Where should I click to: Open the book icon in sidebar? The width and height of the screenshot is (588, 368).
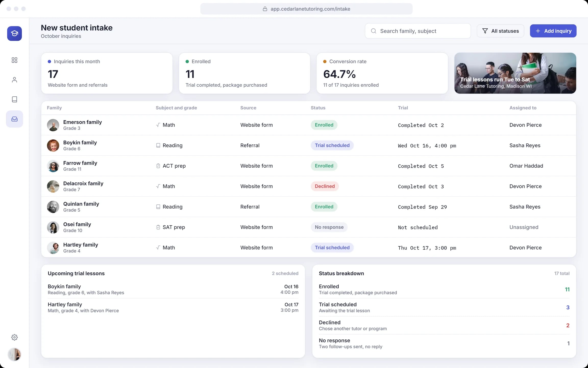click(15, 99)
